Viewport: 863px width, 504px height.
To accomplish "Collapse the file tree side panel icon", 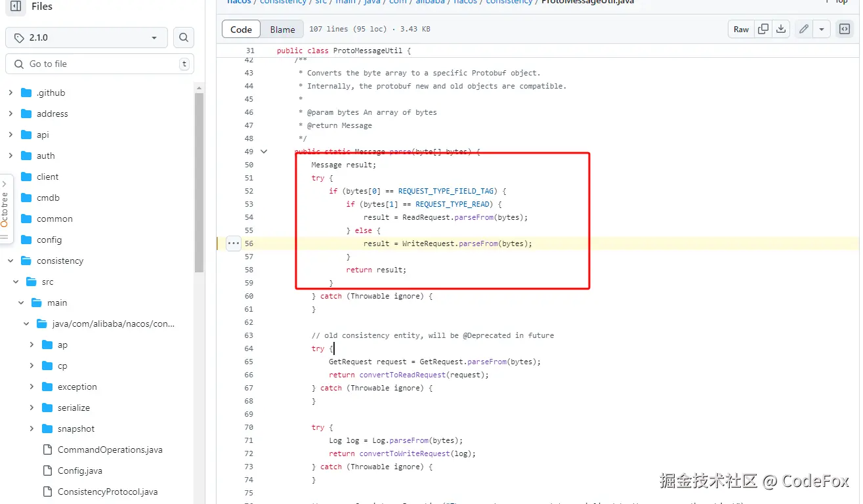I will (x=16, y=7).
